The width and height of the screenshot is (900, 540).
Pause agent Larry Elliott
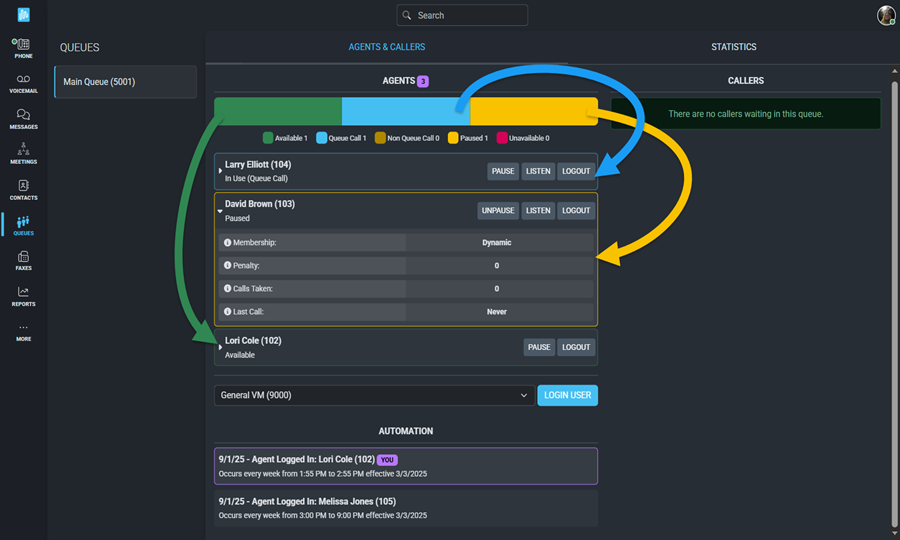503,171
